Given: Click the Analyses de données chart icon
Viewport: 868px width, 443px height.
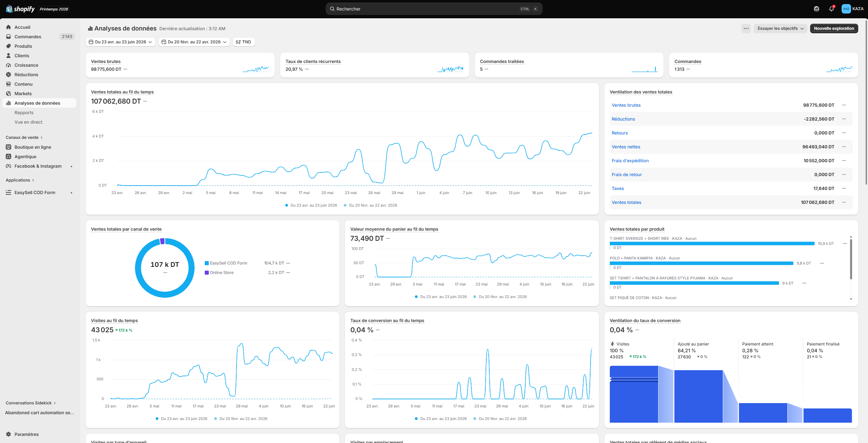Looking at the screenshot, I should point(8,103).
